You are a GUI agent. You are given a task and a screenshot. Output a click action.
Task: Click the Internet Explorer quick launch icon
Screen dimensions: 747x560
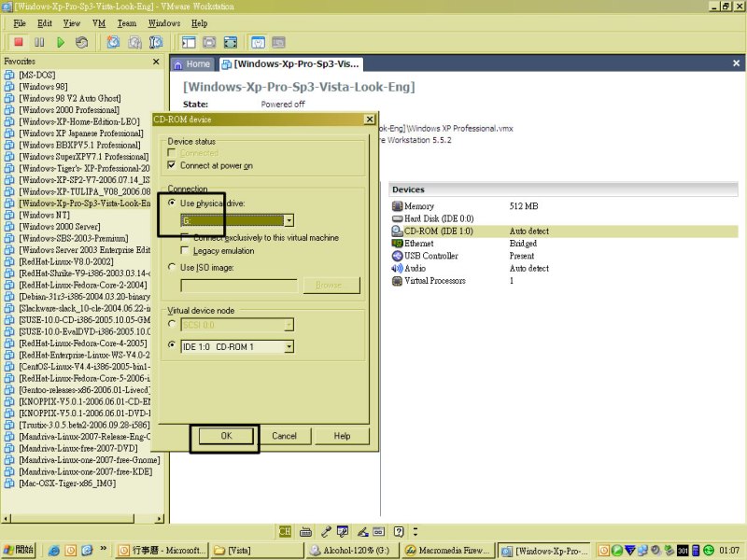(54, 550)
